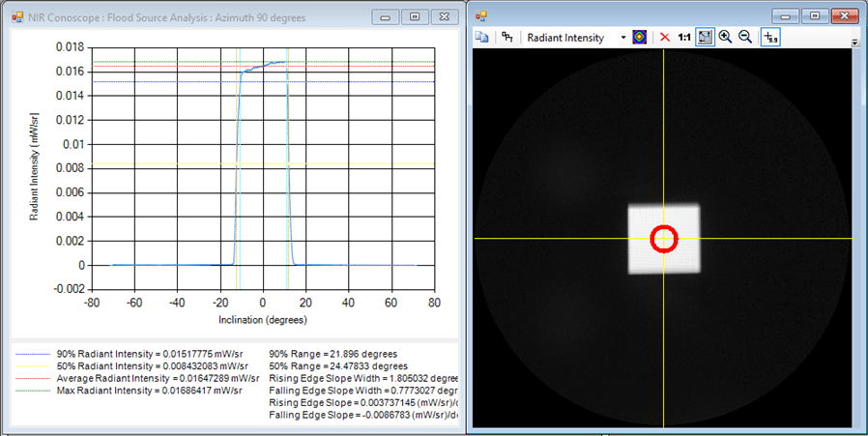Click the NIR Conoscope window title icon
The height and width of the screenshot is (436, 868).
click(17, 17)
